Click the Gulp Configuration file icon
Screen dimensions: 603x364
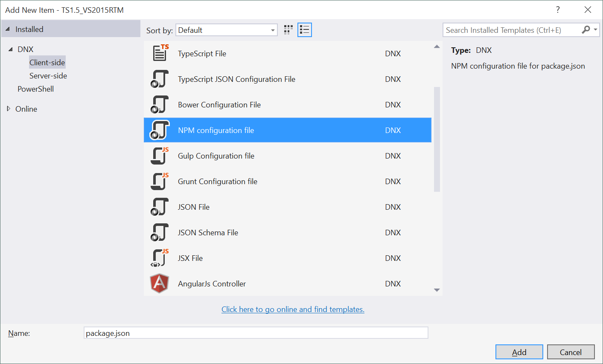click(x=160, y=156)
